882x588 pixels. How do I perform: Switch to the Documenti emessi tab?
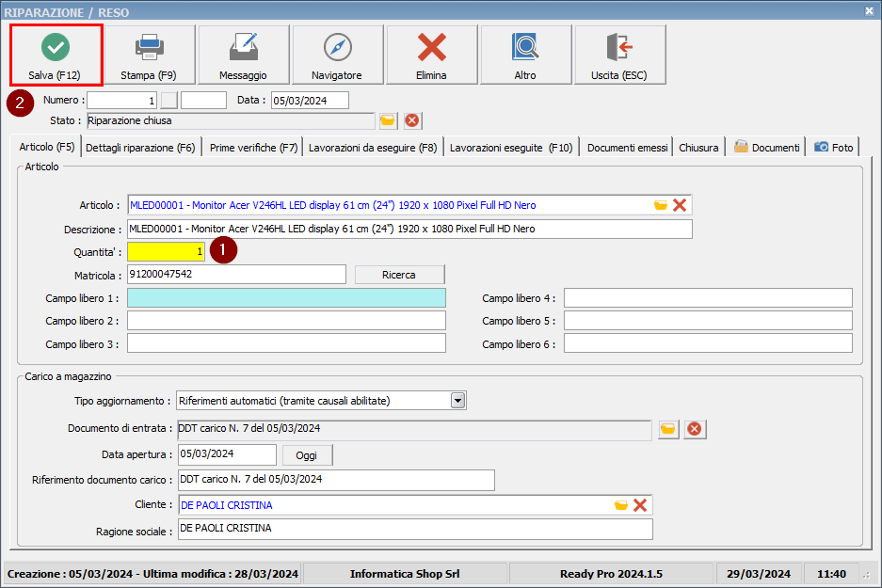point(627,148)
